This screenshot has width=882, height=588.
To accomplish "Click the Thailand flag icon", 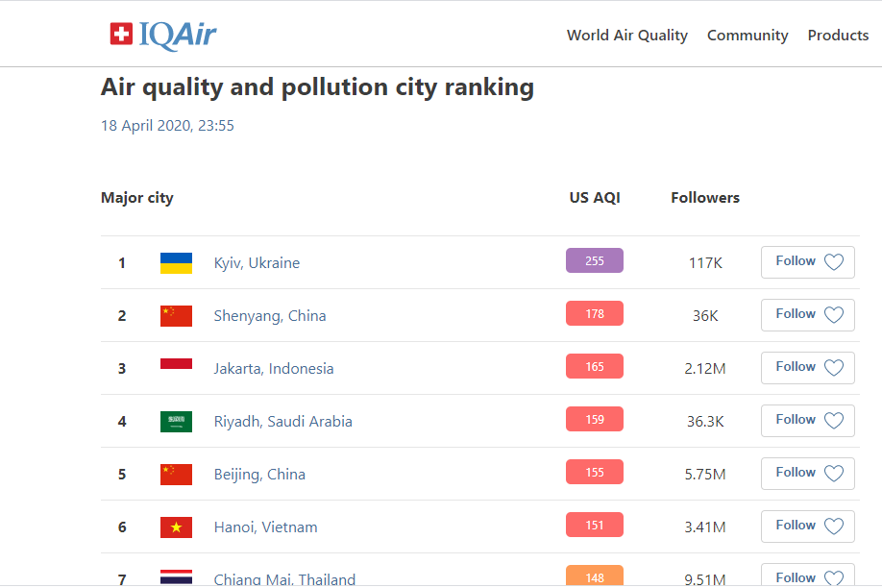I will [x=176, y=577].
